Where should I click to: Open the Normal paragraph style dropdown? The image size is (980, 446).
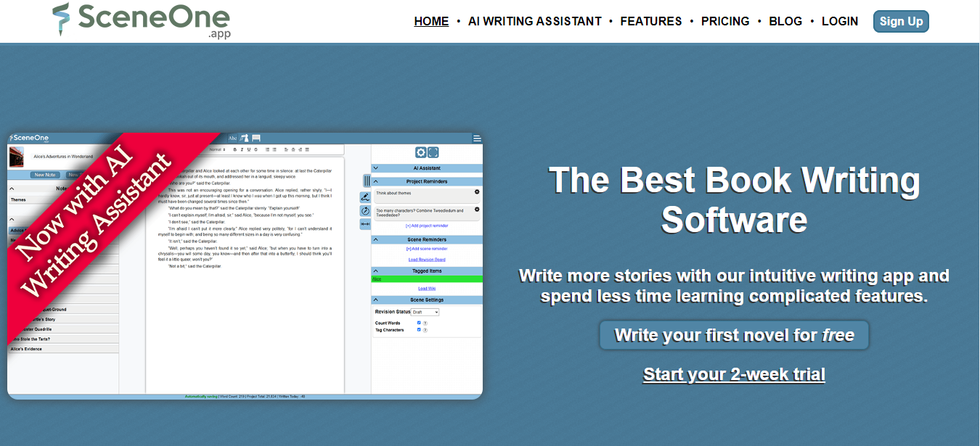(217, 149)
